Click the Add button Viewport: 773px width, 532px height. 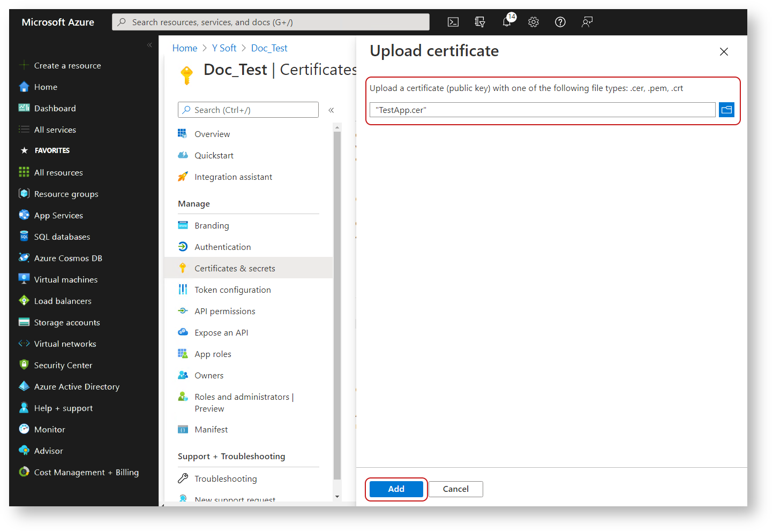396,489
